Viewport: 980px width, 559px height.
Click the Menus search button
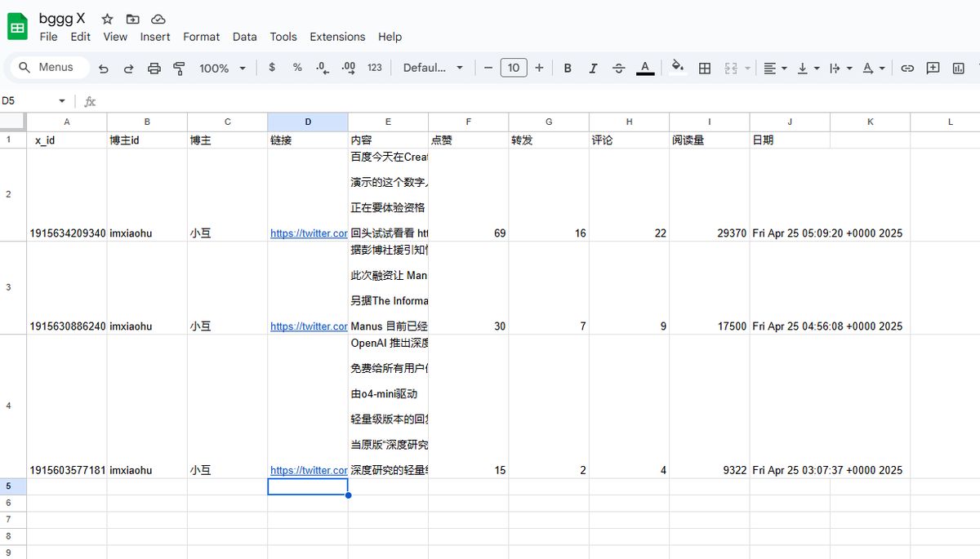point(47,67)
